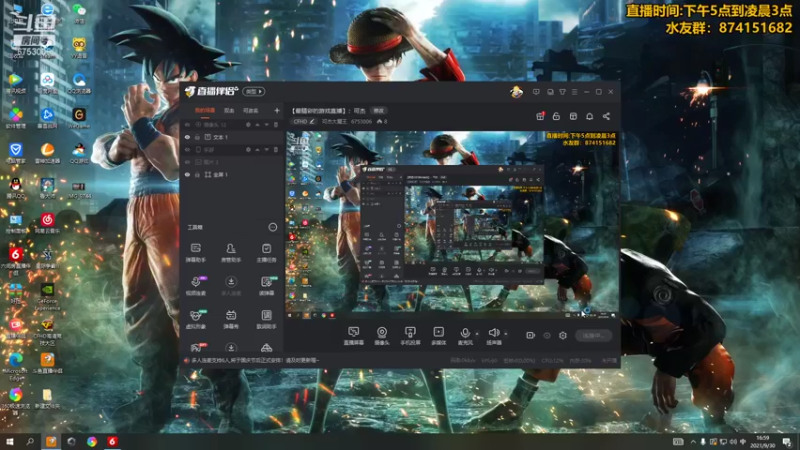The height and width of the screenshot is (450, 800).
Task: Open the 歌词助手 tool
Action: pyautogui.click(x=266, y=319)
